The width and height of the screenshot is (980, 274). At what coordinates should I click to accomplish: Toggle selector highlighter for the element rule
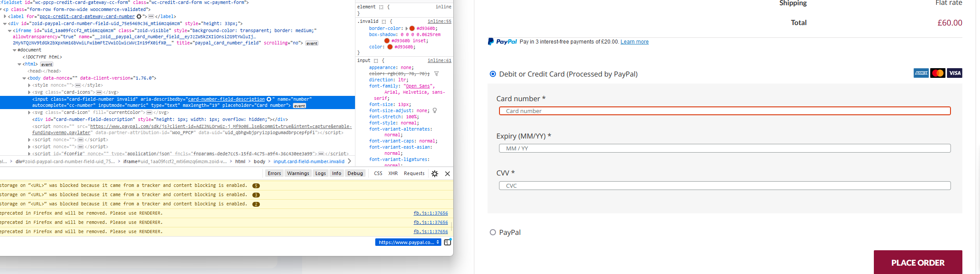[381, 7]
